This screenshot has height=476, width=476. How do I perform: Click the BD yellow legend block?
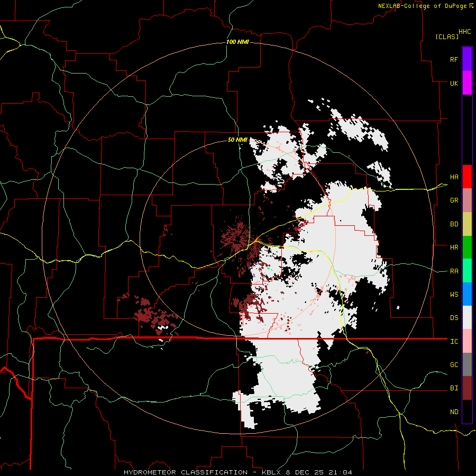(467, 224)
